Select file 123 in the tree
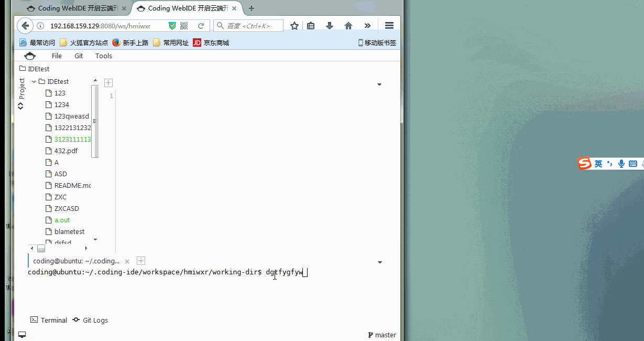The image size is (644, 341). pyautogui.click(x=56, y=93)
